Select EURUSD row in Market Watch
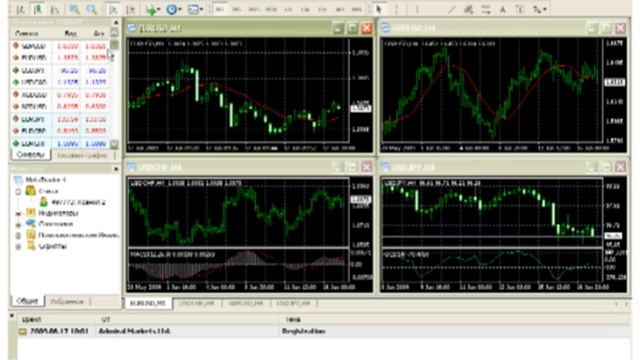The height and width of the screenshot is (360, 640). point(60,58)
